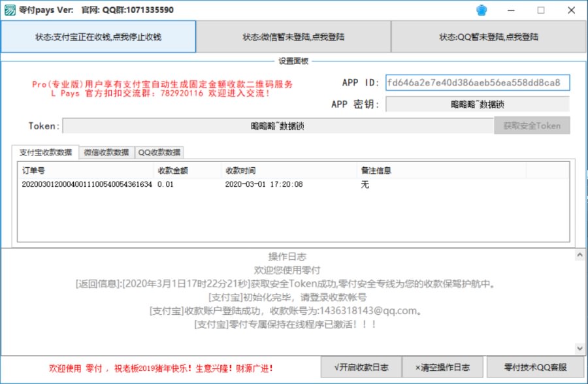Image resolution: width=588 pixels, height=384 pixels.
Task: Click log line 保持在线程序已激活
Action: (286, 325)
